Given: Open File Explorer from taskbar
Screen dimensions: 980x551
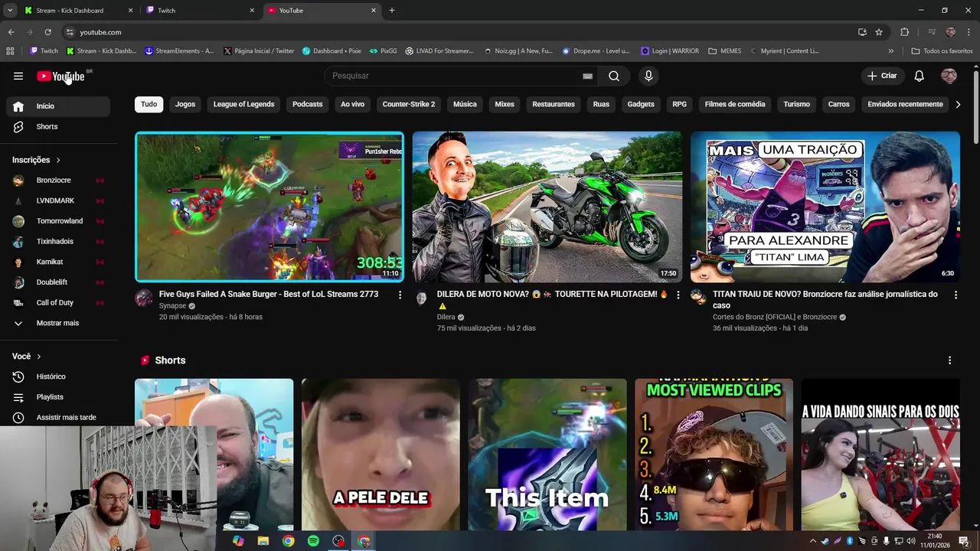Looking at the screenshot, I should (x=263, y=541).
